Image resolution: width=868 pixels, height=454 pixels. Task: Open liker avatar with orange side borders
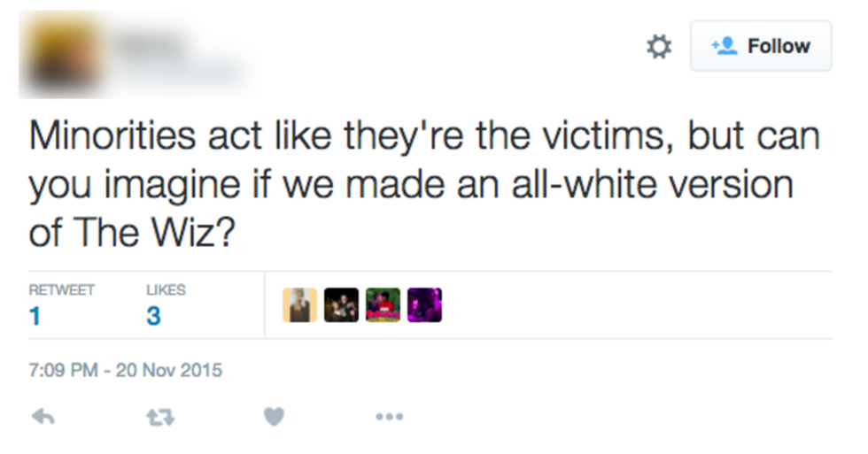point(299,305)
